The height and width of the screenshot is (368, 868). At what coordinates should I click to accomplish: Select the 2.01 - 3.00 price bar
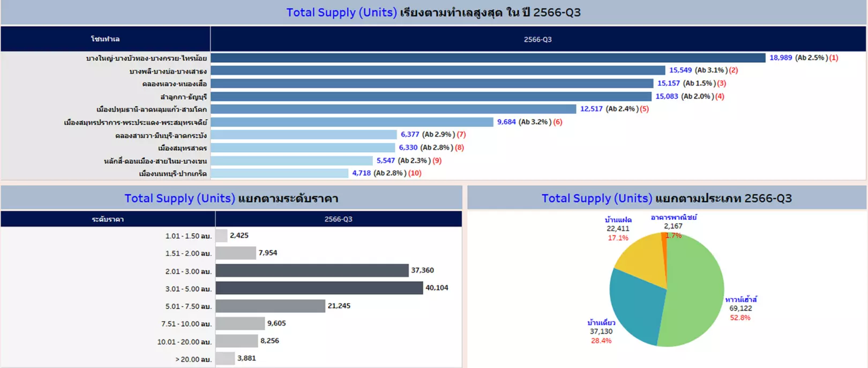coord(312,270)
